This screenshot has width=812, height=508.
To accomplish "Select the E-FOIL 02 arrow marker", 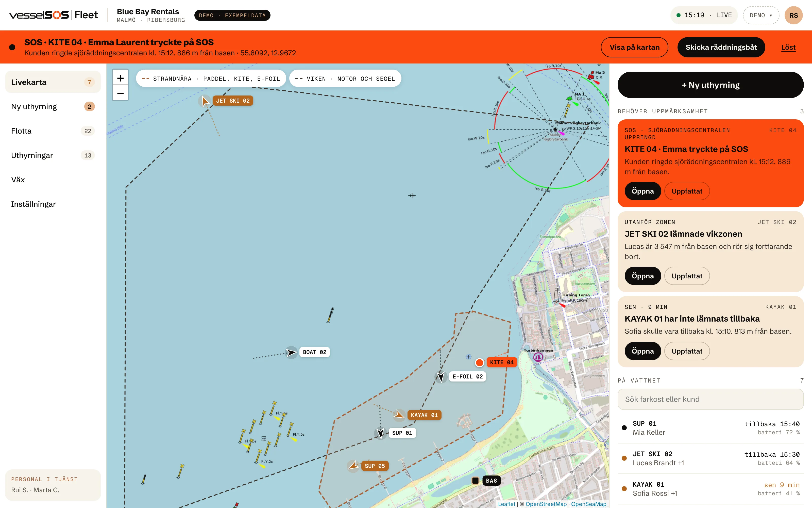I will tap(441, 377).
